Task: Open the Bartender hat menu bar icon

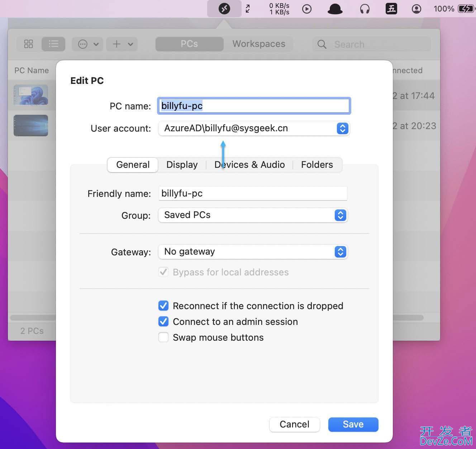Action: [x=335, y=9]
